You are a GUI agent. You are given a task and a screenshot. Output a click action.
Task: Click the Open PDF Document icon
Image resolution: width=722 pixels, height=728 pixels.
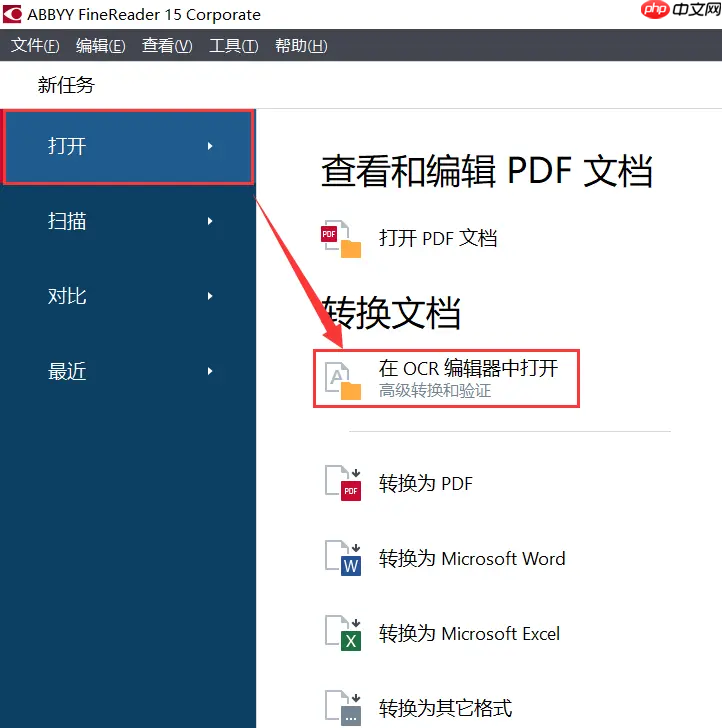click(x=341, y=239)
